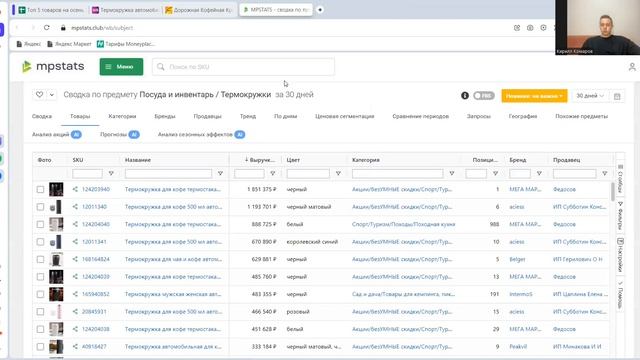Screen dimensions: 640x360
Task: Open the География tab
Action: pos(522,116)
